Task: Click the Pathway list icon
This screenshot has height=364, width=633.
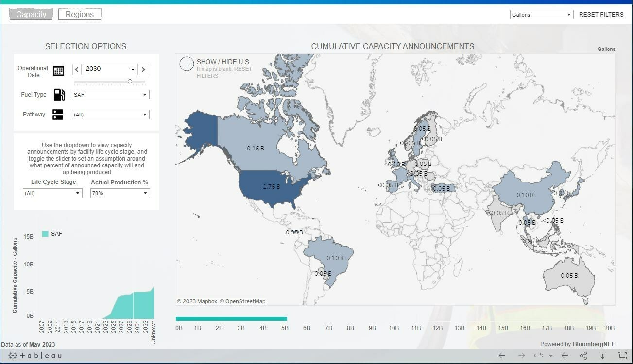Action: [x=58, y=114]
